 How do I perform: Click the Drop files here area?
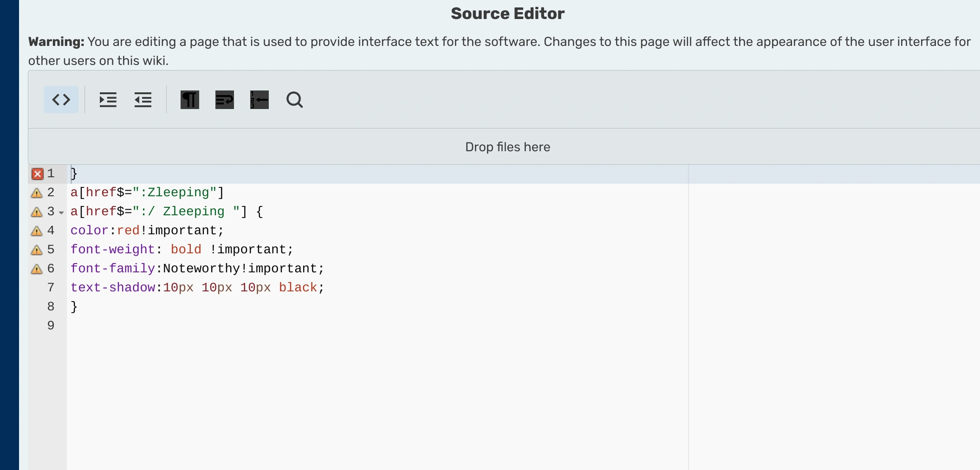(x=507, y=147)
